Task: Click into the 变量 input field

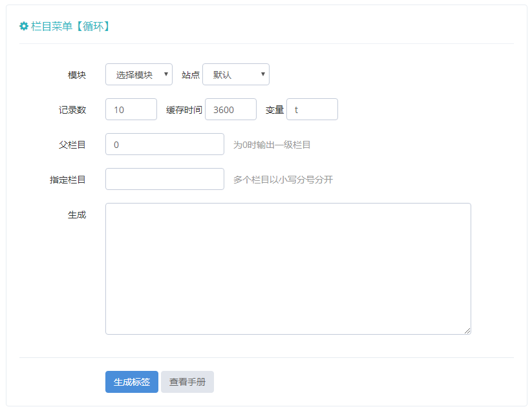Action: 312,109
